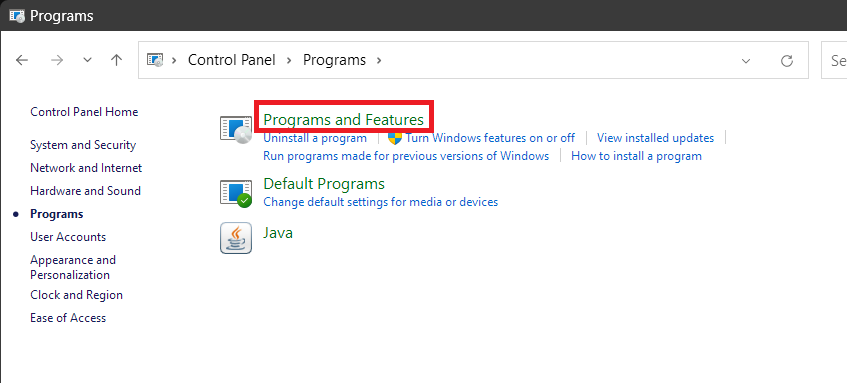
Task: Open Turn Windows features on or off
Action: [x=490, y=138]
